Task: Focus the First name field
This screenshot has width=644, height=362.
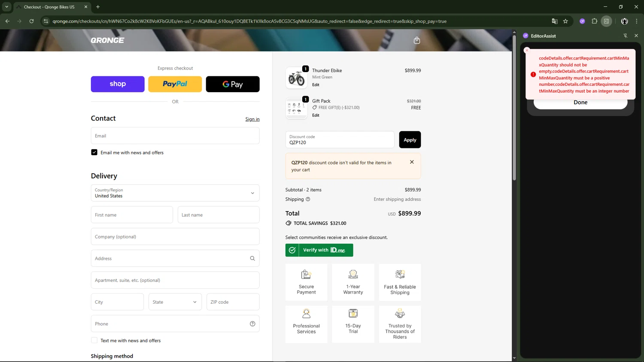Action: tap(132, 215)
